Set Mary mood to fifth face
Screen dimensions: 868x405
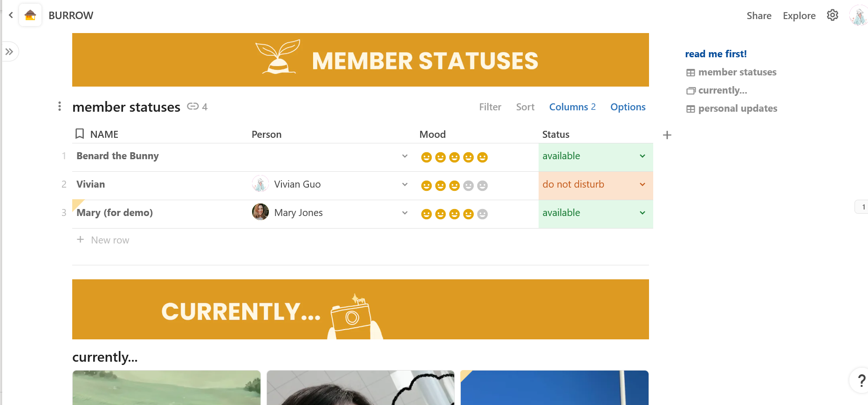pyautogui.click(x=483, y=214)
